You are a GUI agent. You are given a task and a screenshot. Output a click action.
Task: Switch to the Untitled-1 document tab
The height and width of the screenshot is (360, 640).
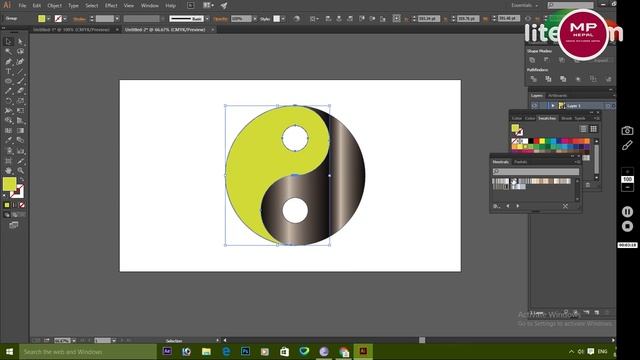click(x=71, y=30)
